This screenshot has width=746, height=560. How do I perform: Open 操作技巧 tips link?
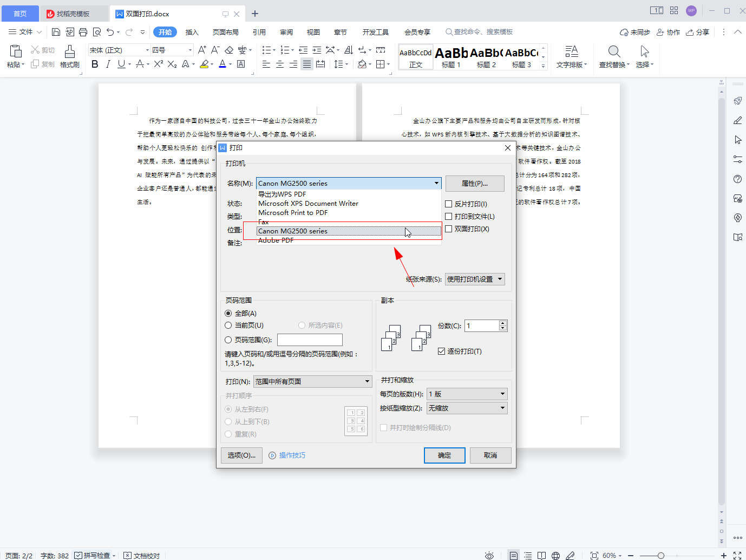pyautogui.click(x=287, y=455)
